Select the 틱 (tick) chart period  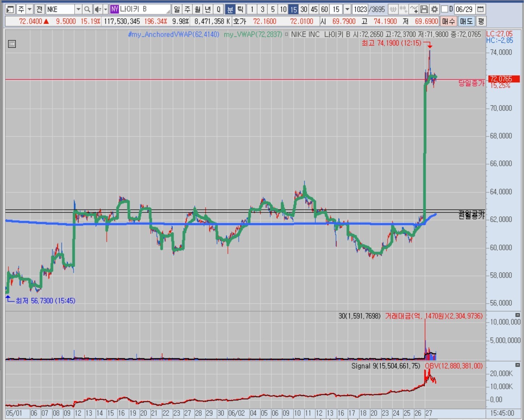coord(240,9)
